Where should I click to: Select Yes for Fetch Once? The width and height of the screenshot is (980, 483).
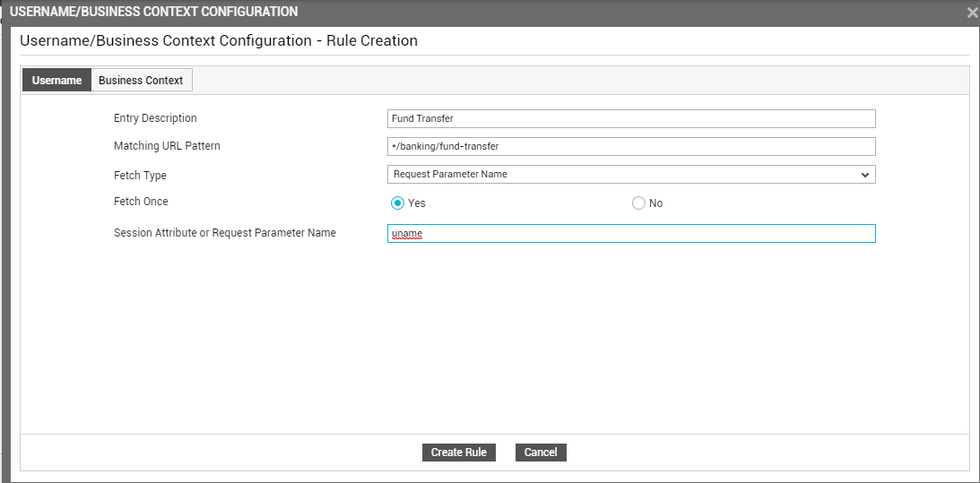[397, 203]
